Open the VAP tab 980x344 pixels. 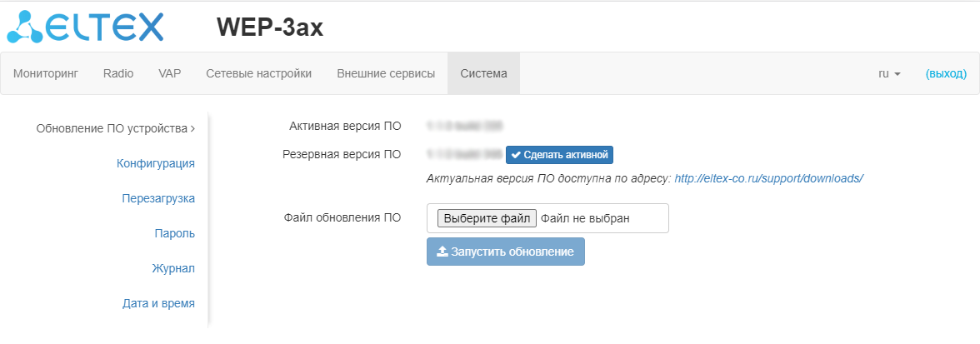(x=170, y=73)
